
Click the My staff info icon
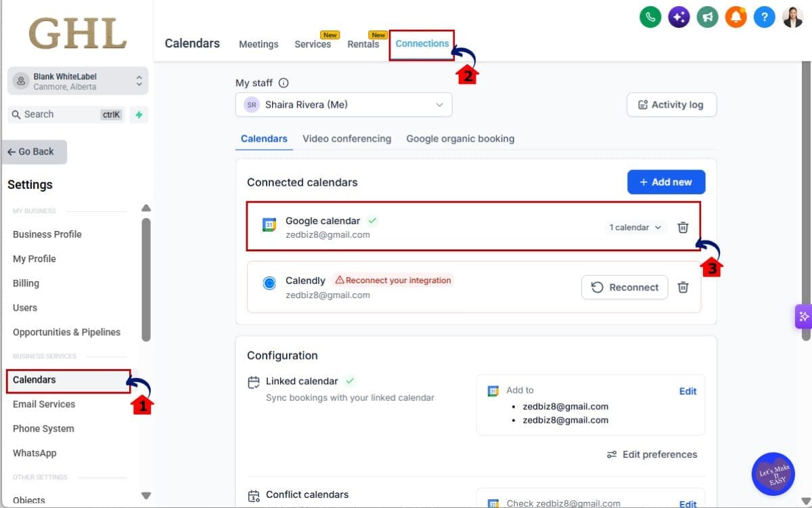click(284, 83)
